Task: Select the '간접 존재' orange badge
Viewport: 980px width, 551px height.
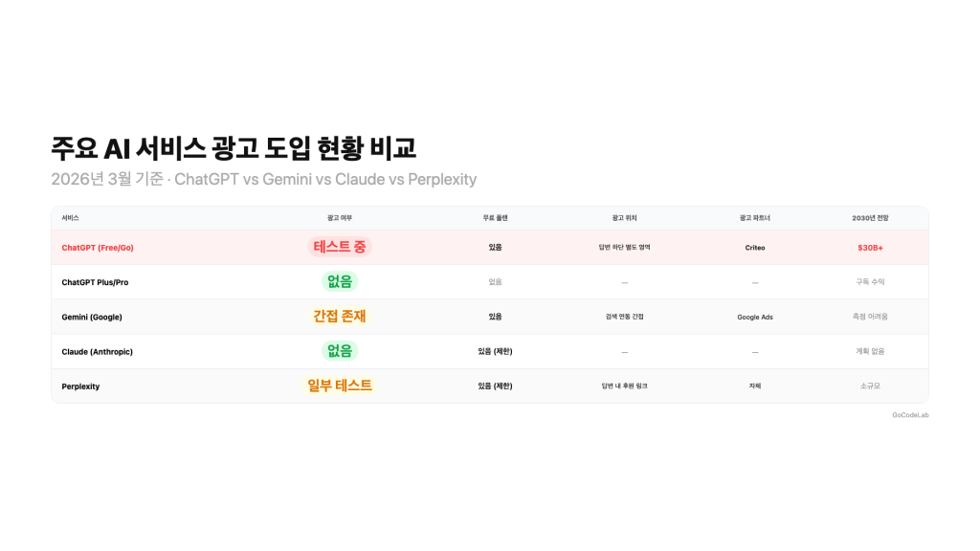Action: [340, 317]
